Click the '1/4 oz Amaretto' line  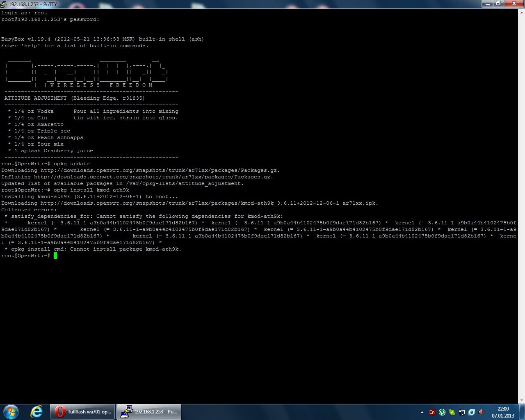click(x=36, y=124)
